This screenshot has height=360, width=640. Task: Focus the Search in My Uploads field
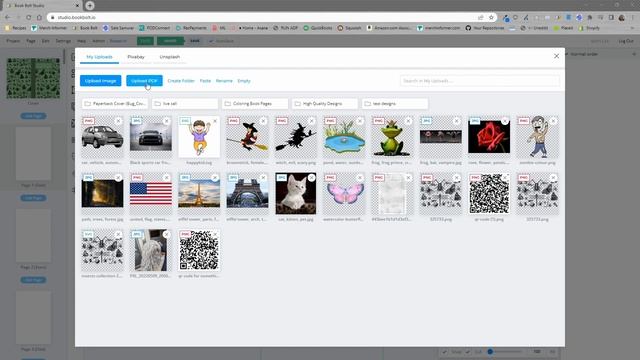click(480, 81)
